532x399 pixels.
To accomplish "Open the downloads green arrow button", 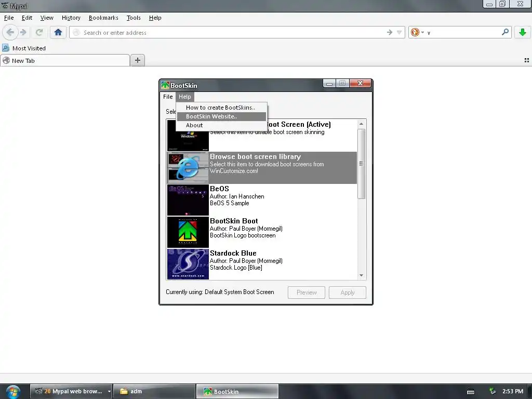I will coord(523,33).
